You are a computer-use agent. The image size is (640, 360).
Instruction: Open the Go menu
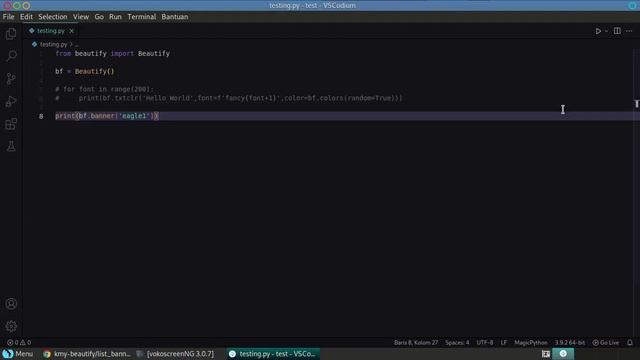pyautogui.click(x=99, y=17)
